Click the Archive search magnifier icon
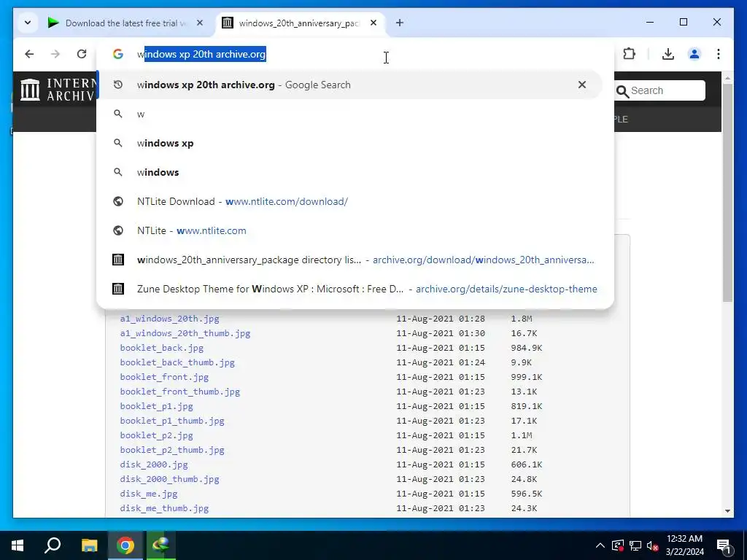The height and width of the screenshot is (560, 747). pyautogui.click(x=622, y=91)
